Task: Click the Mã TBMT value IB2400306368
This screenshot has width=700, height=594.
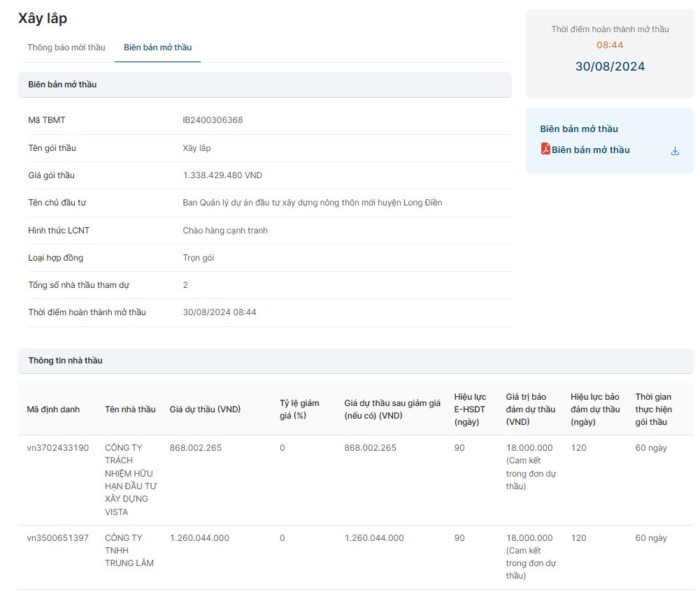Action: (213, 120)
